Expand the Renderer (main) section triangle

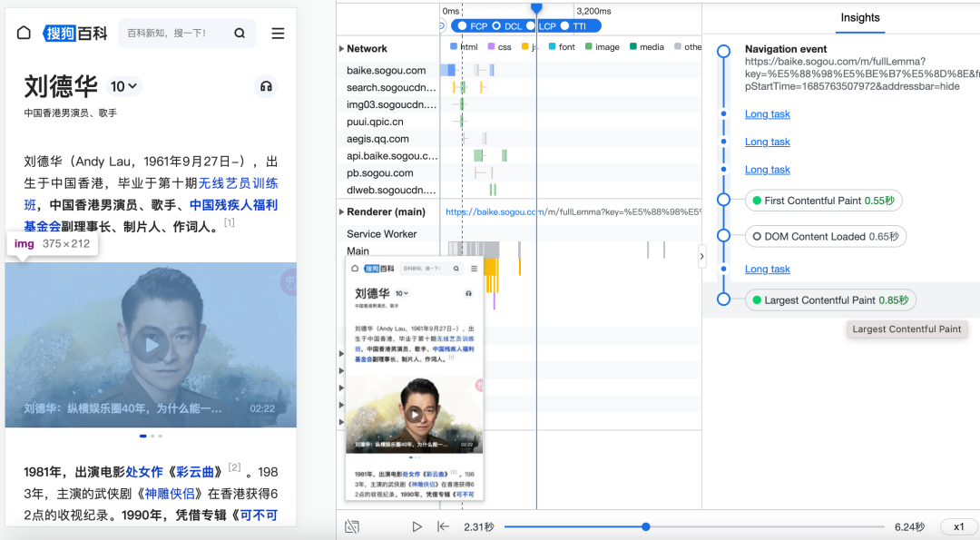tap(341, 211)
